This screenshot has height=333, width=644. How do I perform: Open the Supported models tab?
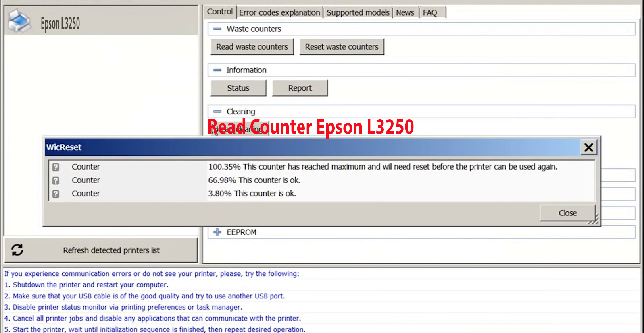pyautogui.click(x=358, y=12)
